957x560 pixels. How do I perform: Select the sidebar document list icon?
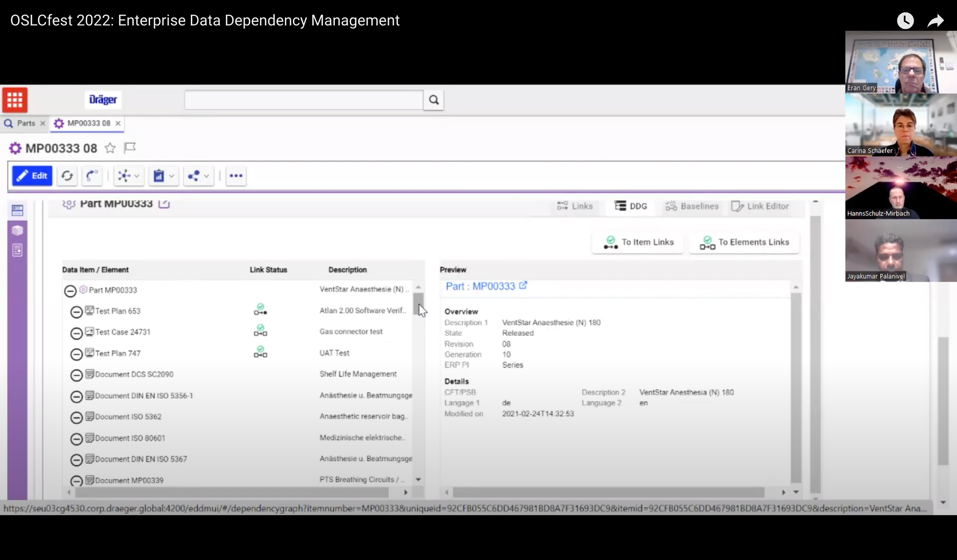(x=17, y=250)
